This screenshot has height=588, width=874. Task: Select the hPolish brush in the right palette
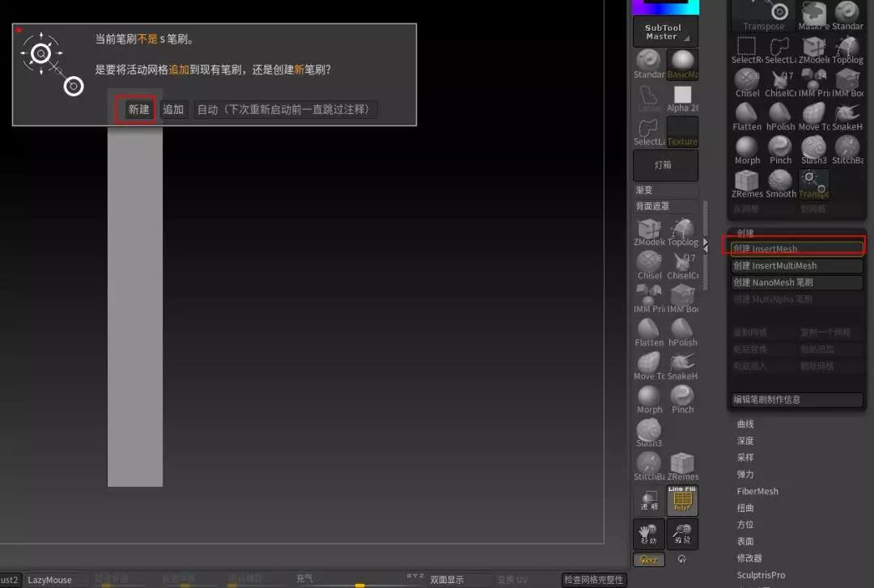(780, 115)
